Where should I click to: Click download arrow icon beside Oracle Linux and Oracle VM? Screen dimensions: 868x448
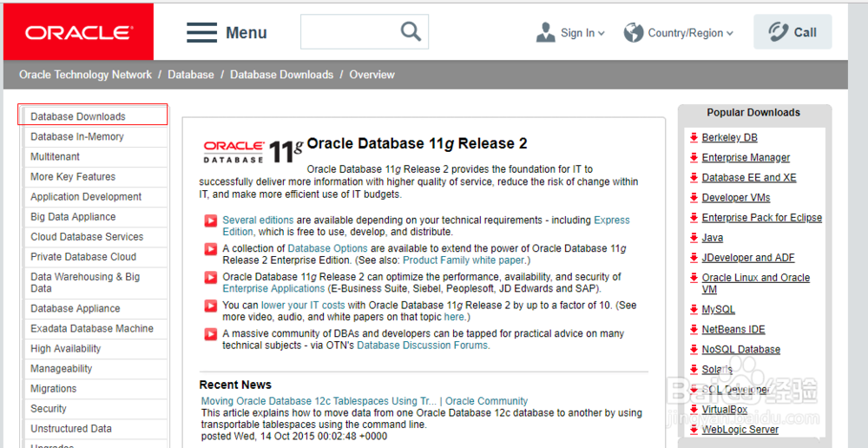click(694, 278)
